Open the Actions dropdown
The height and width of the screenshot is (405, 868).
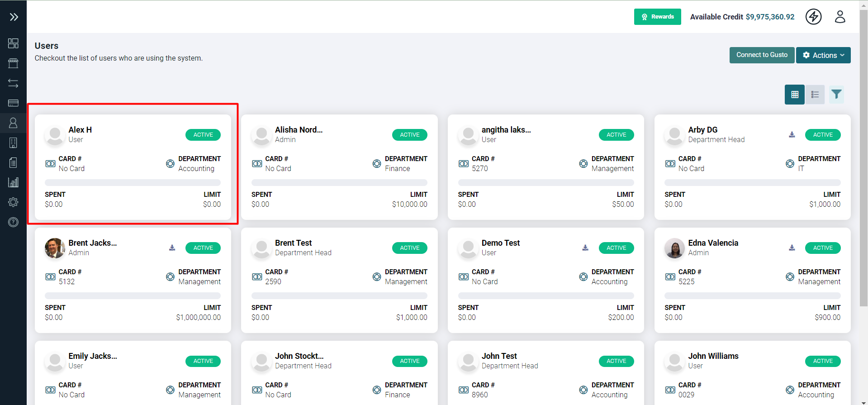click(x=823, y=55)
